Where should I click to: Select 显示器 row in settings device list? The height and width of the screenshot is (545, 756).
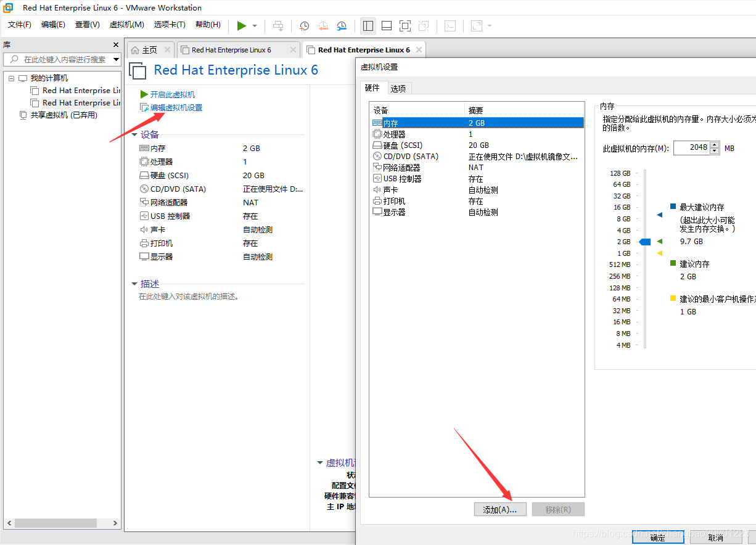(477, 212)
